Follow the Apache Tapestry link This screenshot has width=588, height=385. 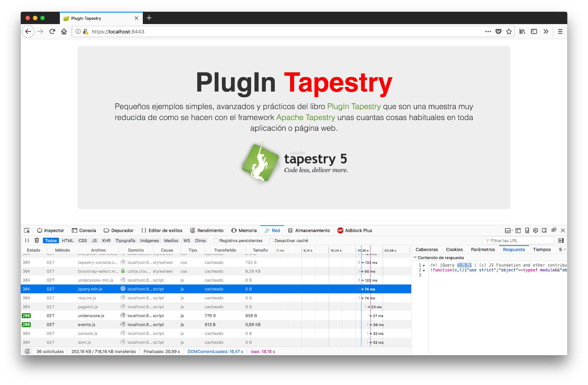click(305, 117)
